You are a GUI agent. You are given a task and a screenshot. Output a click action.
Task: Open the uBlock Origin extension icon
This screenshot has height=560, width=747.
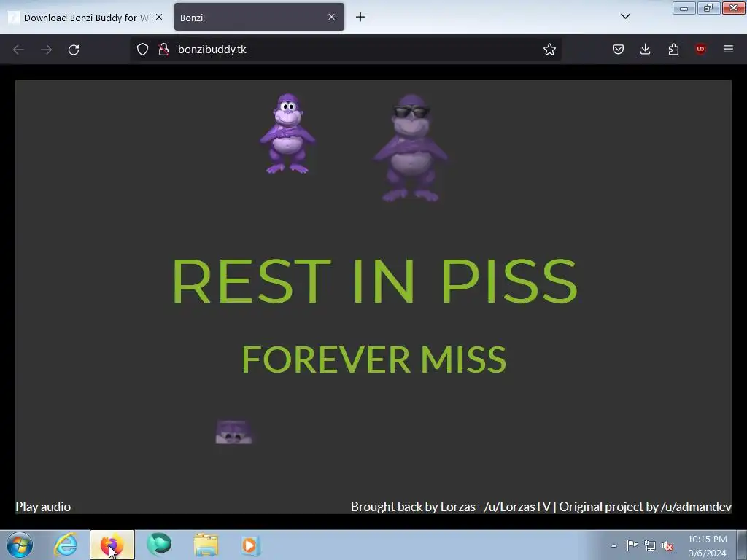point(700,49)
